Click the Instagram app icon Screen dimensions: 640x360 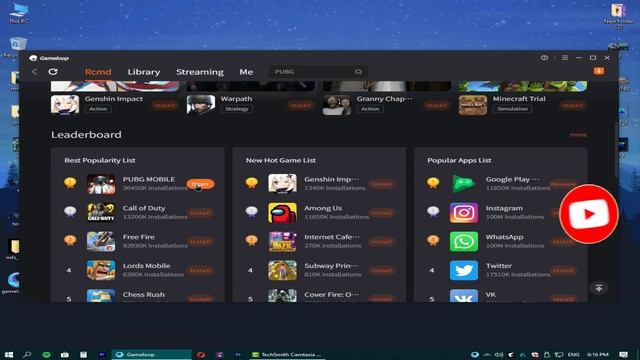(x=464, y=212)
